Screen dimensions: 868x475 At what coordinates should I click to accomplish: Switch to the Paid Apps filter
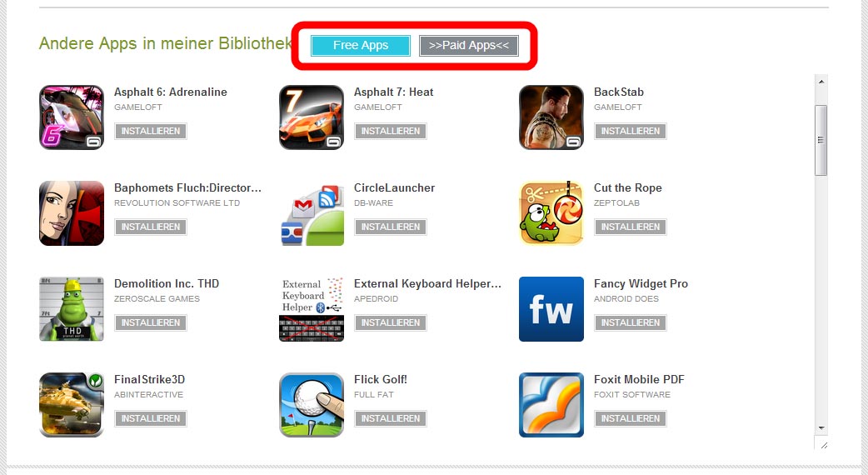point(469,45)
